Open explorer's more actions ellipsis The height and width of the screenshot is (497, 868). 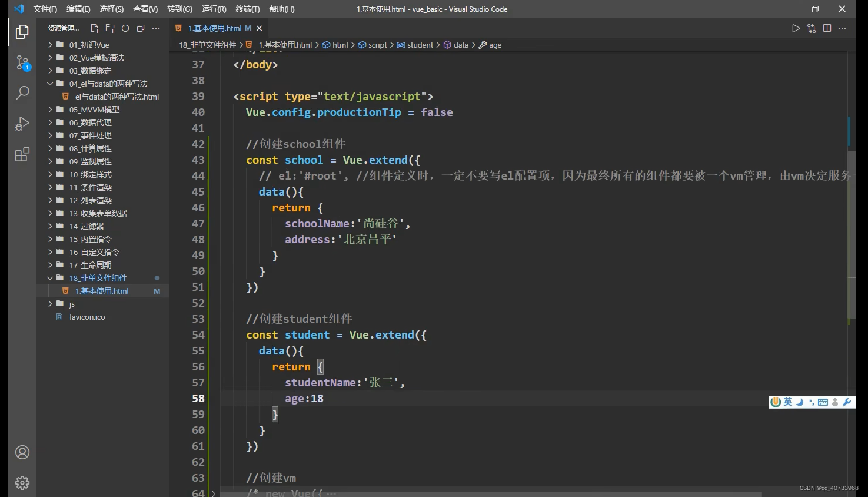(x=156, y=28)
